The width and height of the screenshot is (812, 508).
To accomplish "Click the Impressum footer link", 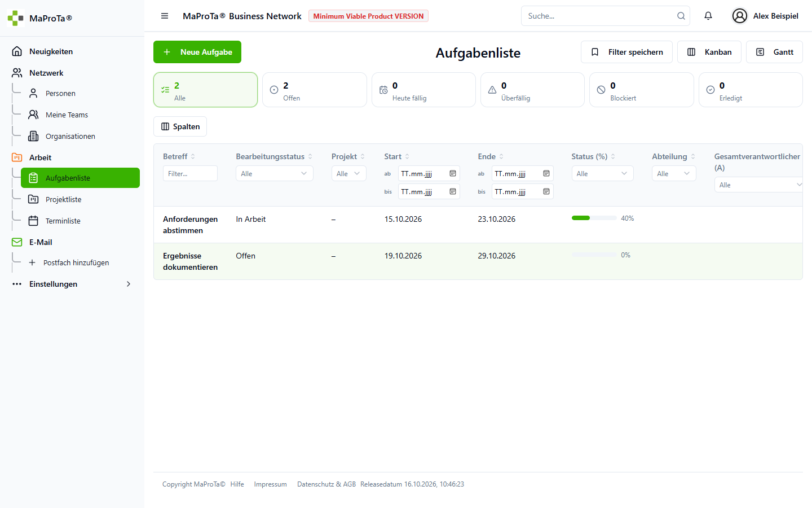I will [x=271, y=484].
